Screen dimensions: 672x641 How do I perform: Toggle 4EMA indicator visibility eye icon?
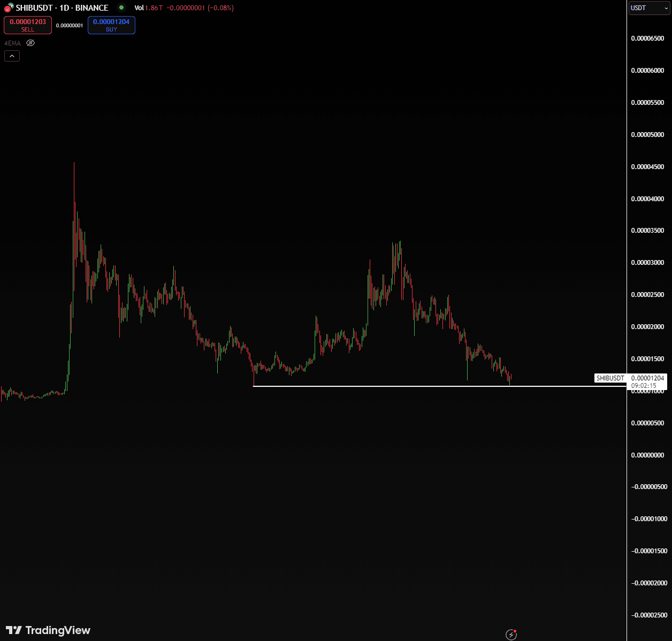tap(30, 43)
